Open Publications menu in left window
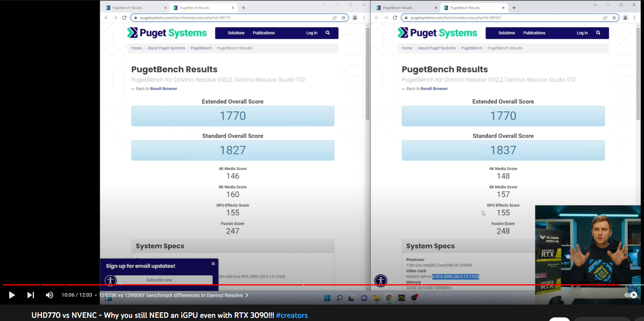The image size is (644, 321). point(264,33)
